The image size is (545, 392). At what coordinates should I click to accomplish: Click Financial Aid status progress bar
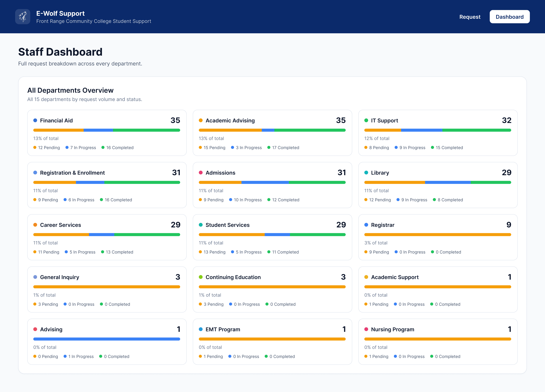tap(107, 130)
